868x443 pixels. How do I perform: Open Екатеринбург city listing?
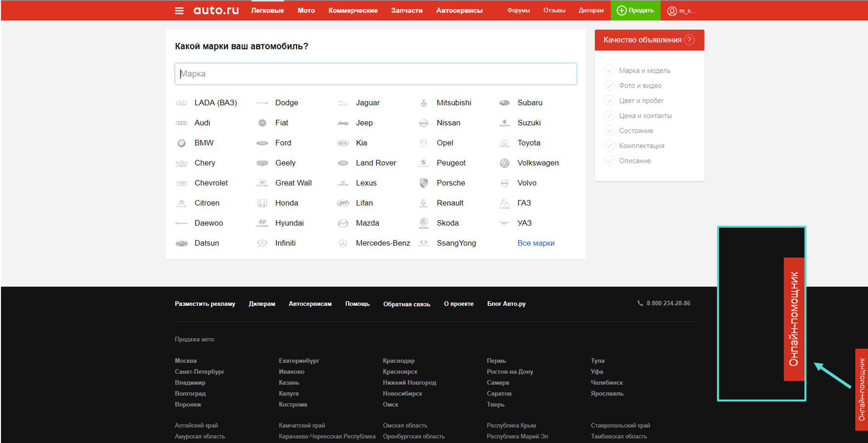(x=299, y=361)
